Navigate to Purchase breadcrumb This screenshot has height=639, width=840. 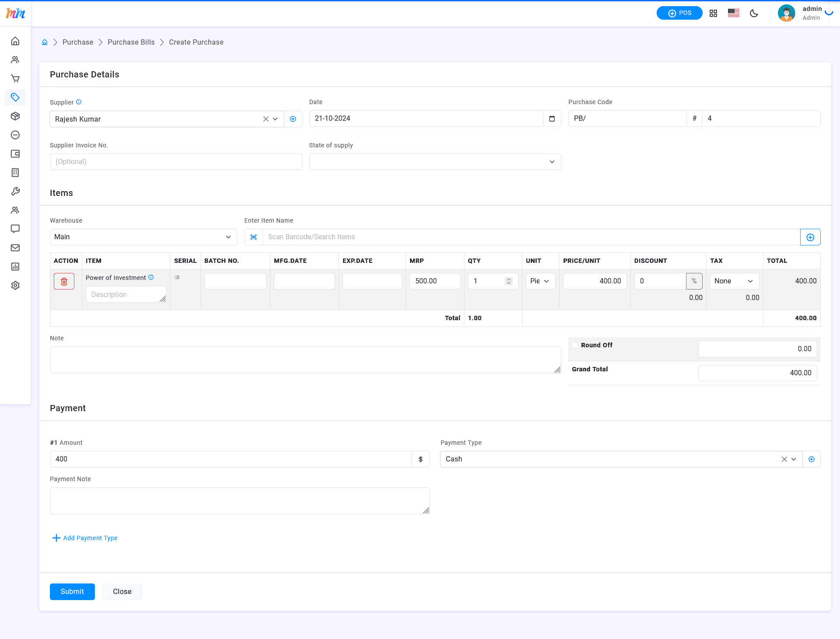[78, 42]
